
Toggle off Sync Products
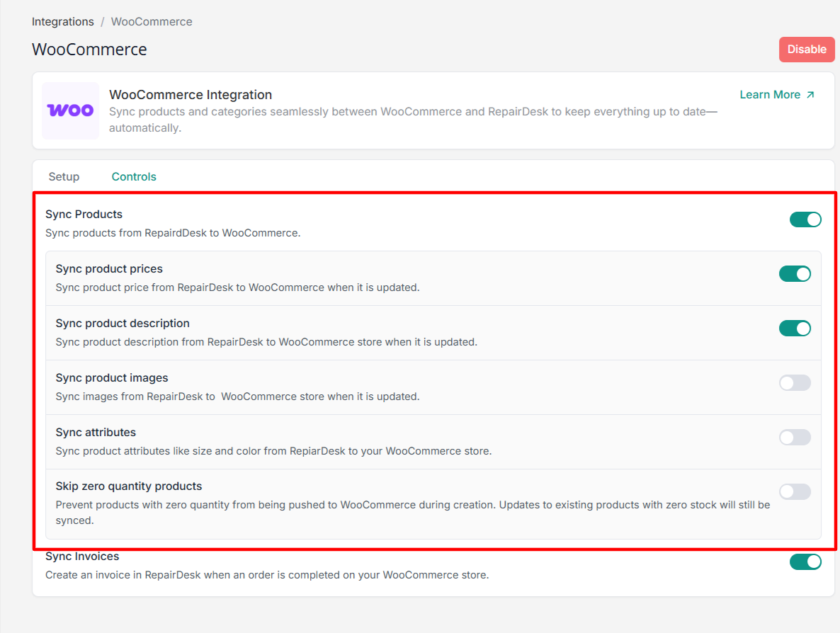[x=805, y=219]
